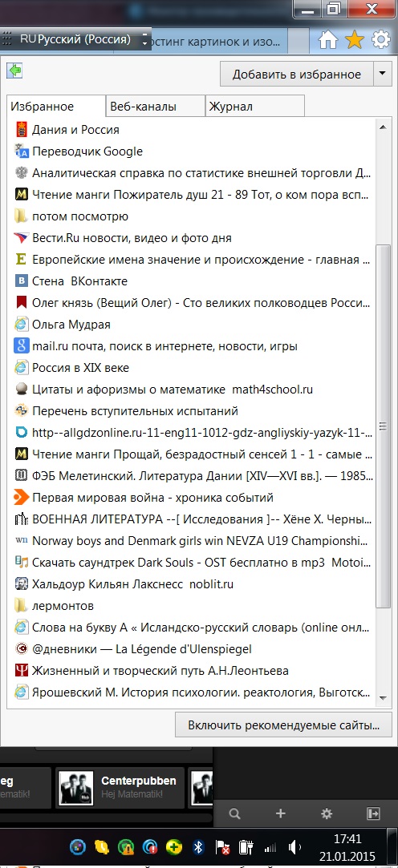Click the Favorites star icon

pos(354,40)
